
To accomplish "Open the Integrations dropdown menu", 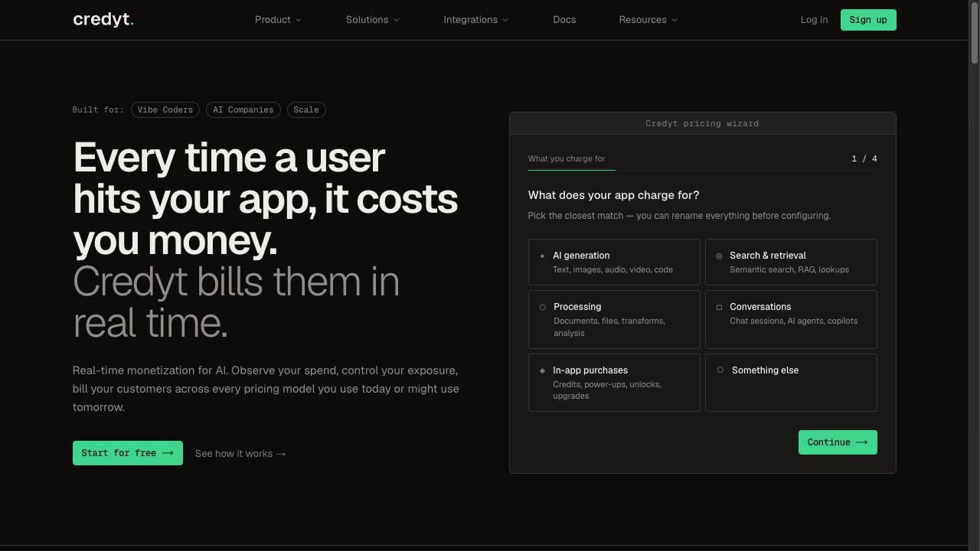I will 475,20.
